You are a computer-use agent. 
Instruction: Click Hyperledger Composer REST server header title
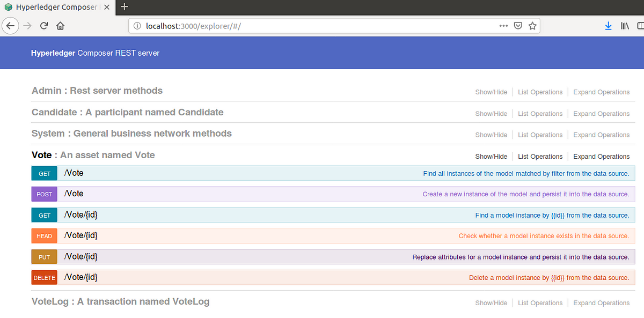(95, 53)
